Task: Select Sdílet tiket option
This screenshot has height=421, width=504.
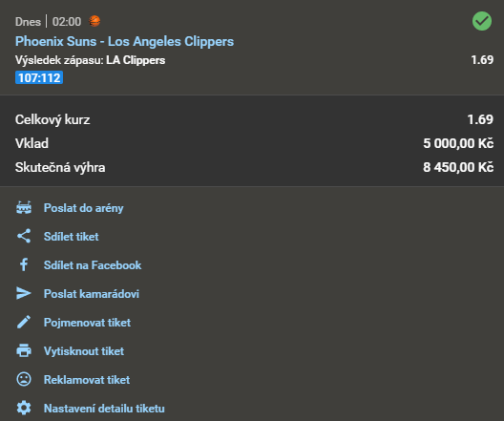Action: pos(71,237)
